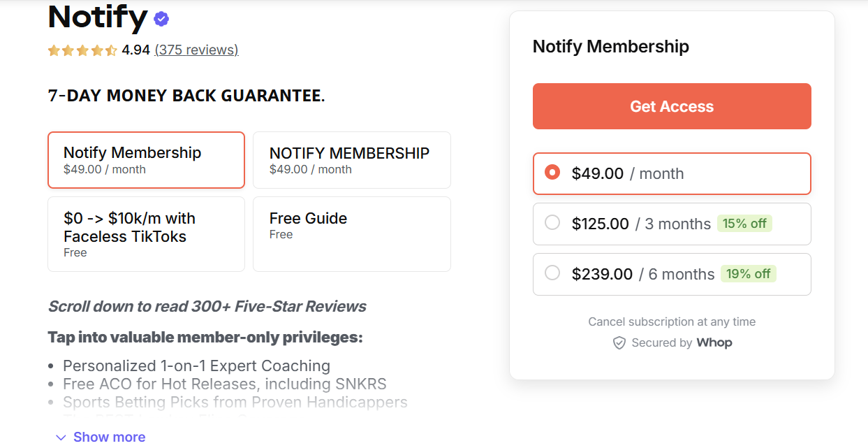Screen dimensions: 868x448
Task: Click the green 15% off badge
Action: point(744,223)
